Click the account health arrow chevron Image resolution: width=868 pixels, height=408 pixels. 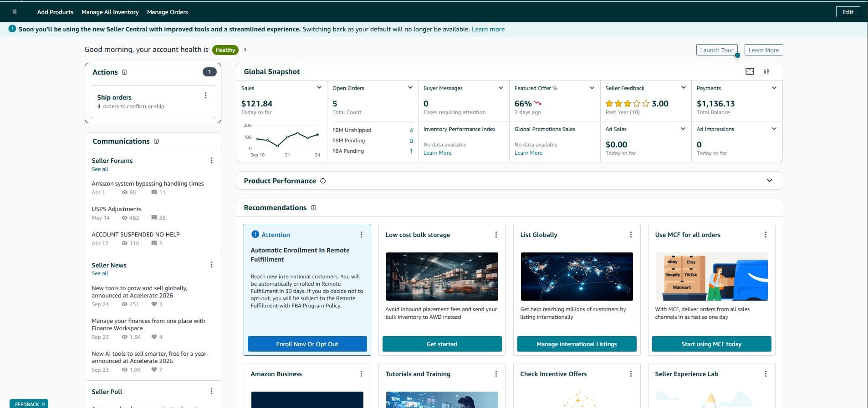click(x=245, y=50)
